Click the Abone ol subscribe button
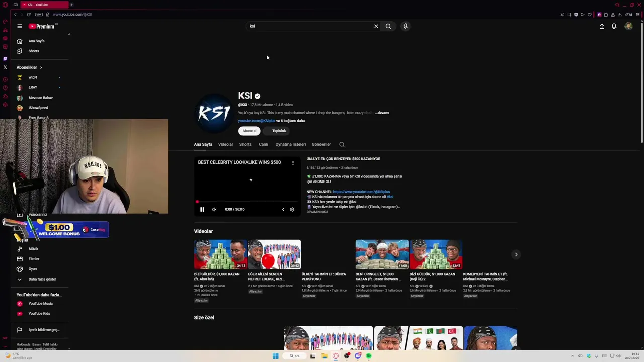The image size is (644, 362). [x=249, y=131]
